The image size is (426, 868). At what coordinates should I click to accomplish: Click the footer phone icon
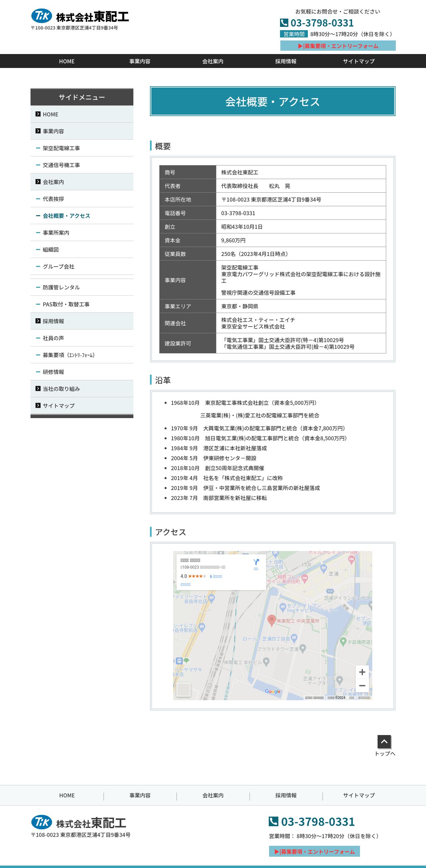tap(273, 821)
